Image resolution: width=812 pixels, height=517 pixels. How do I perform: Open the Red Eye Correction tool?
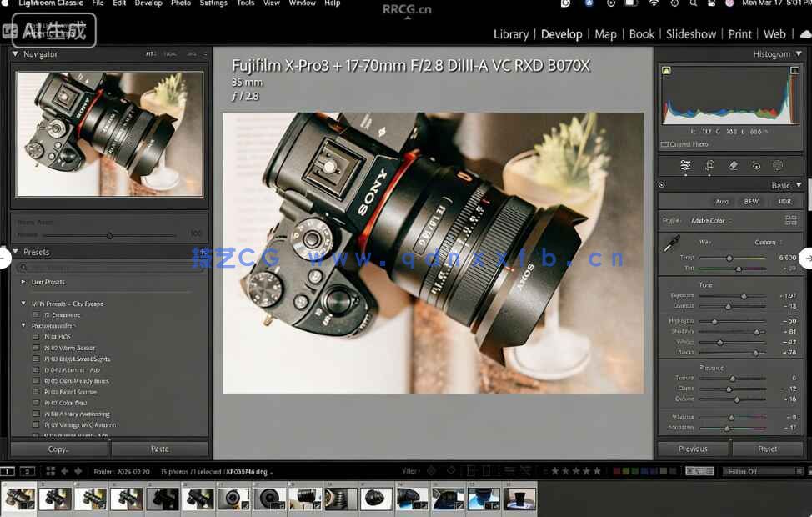(x=756, y=167)
